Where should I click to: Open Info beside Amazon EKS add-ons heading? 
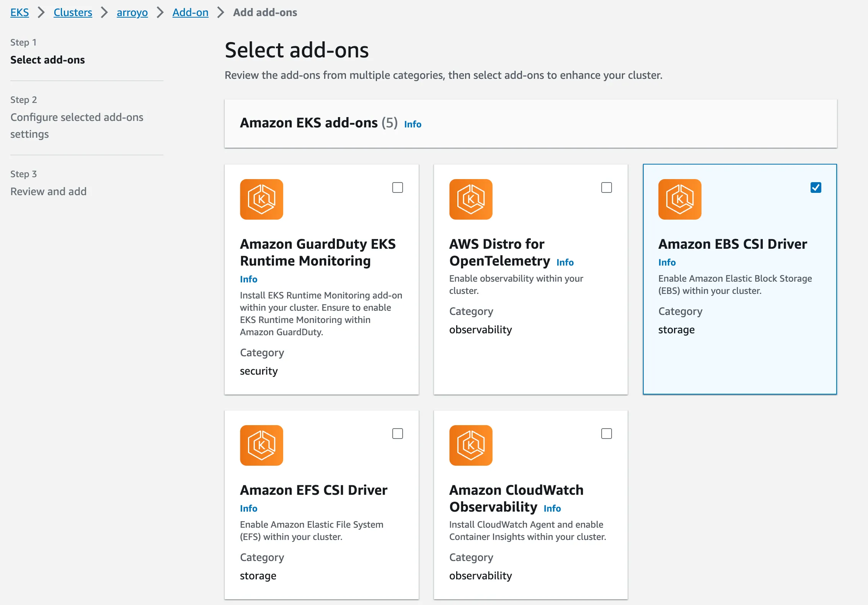pyautogui.click(x=412, y=124)
